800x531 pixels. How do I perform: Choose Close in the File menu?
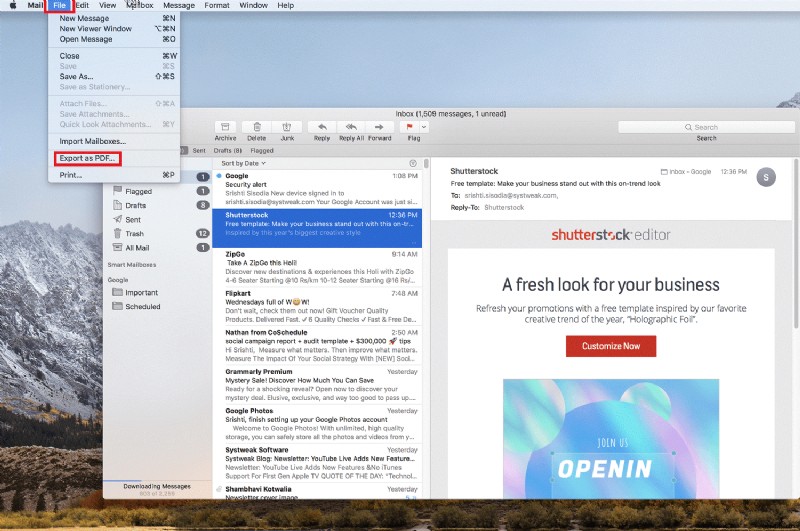click(114, 56)
